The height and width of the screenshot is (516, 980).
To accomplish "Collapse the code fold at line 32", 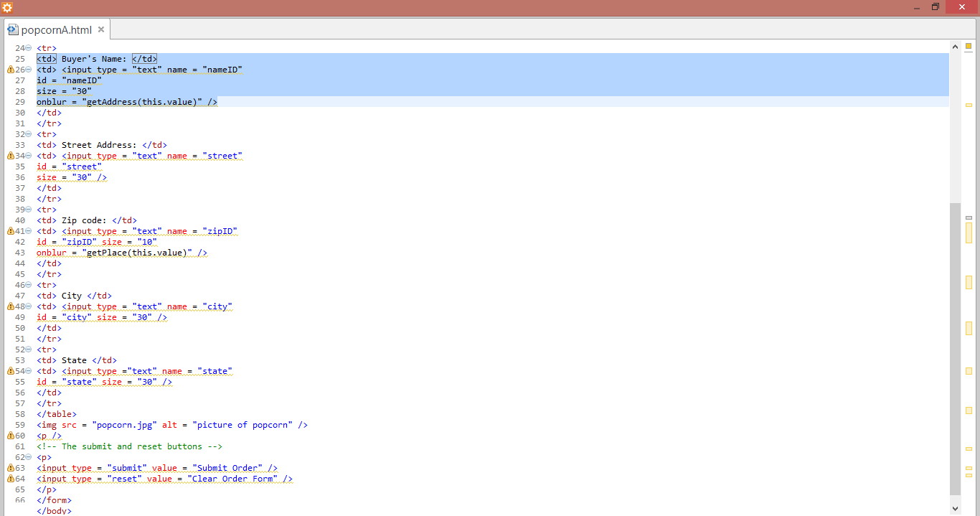I will point(29,134).
